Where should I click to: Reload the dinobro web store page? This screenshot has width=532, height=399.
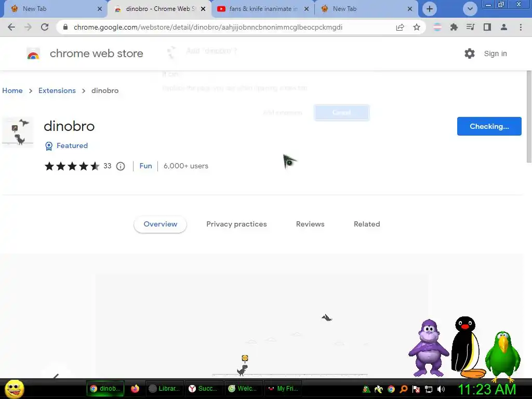point(45,27)
